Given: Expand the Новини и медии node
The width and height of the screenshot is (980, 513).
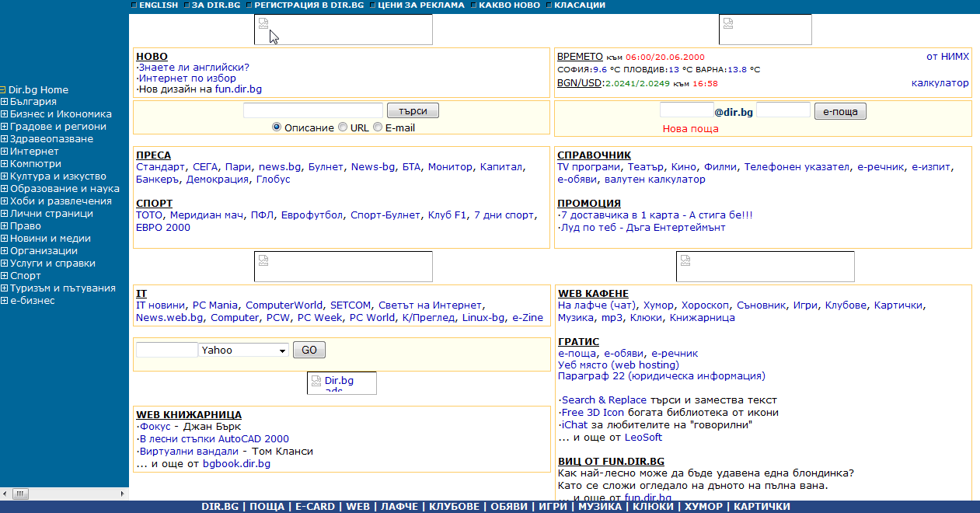Looking at the screenshot, I should pos(4,239).
